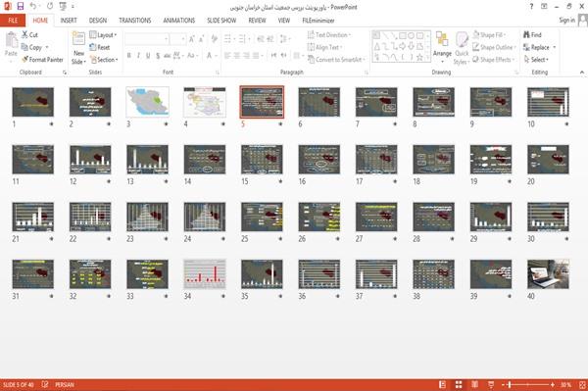This screenshot has height=391, width=588.
Task: Switch to Normal view in status bar
Action: 443,384
